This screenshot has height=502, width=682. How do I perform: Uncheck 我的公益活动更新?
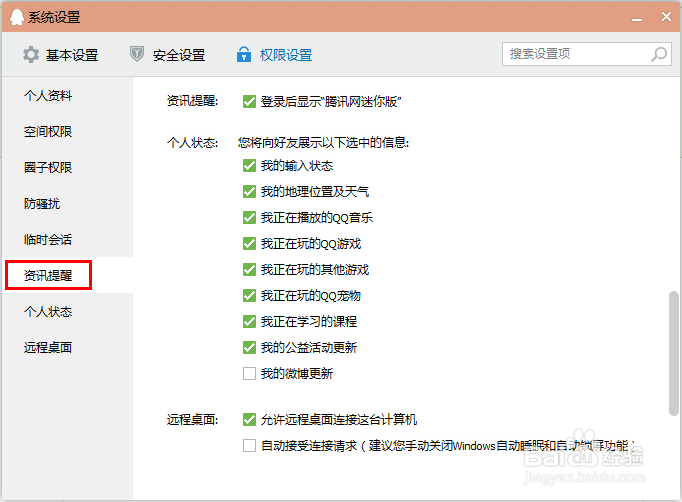[x=249, y=348]
